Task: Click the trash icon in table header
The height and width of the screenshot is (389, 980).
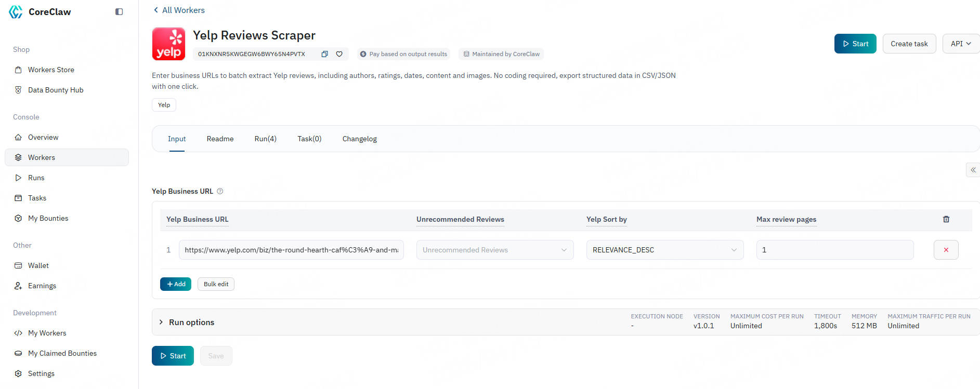Action: (x=946, y=219)
